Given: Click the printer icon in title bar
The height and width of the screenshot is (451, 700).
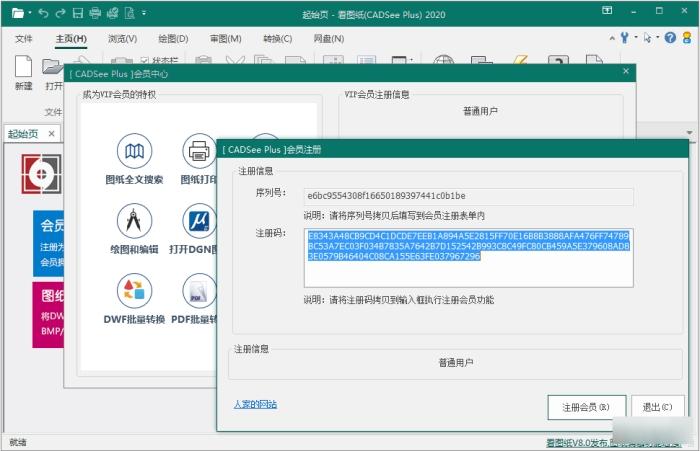Looking at the screenshot, I should 95,13.
